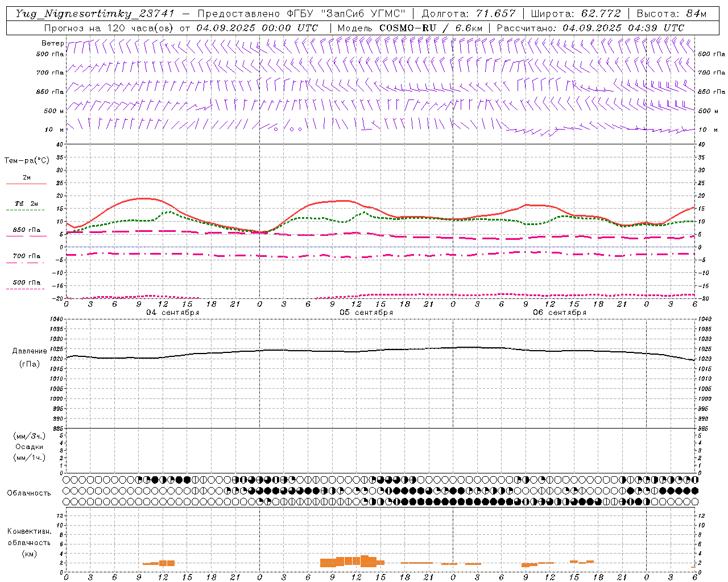Click the 06 сентября date label
728x582 pixels.
pos(560,313)
